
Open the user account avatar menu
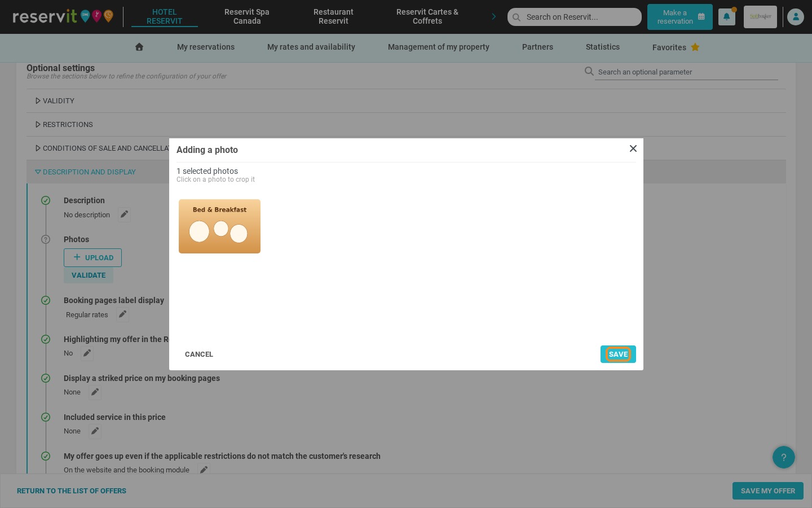[796, 17]
